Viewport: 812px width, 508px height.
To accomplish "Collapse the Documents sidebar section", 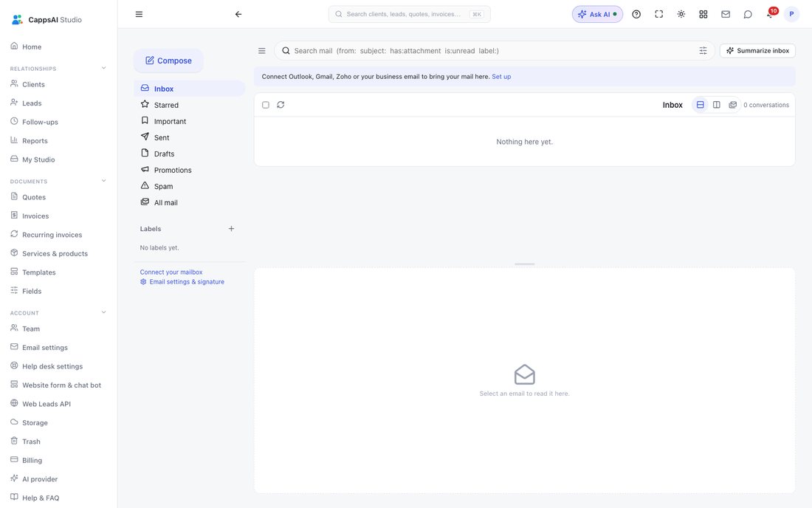I will click(x=103, y=181).
